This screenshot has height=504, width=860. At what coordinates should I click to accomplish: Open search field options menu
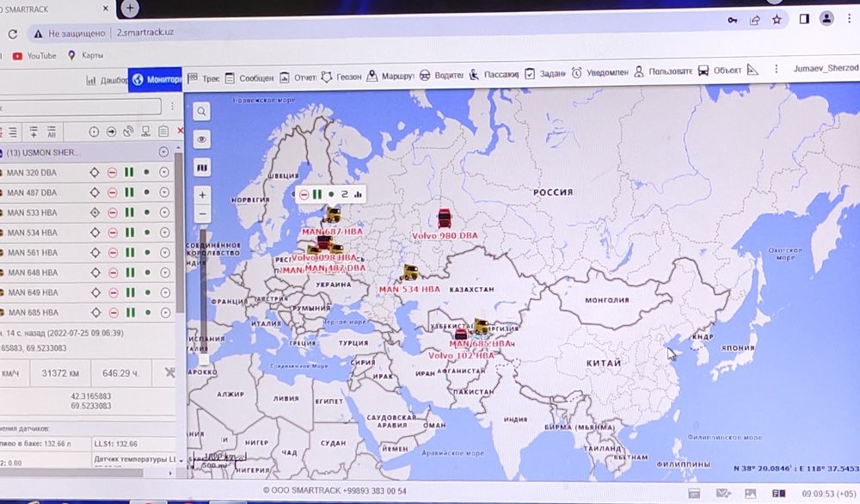(x=172, y=106)
